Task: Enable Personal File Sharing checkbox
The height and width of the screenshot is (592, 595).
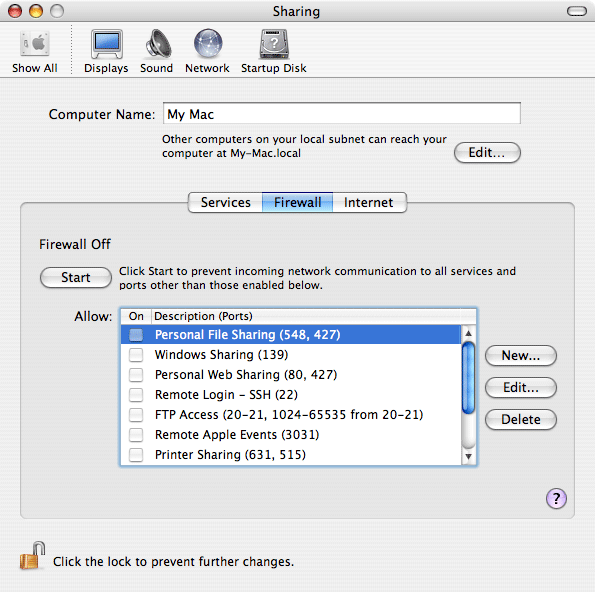Action: click(x=136, y=335)
